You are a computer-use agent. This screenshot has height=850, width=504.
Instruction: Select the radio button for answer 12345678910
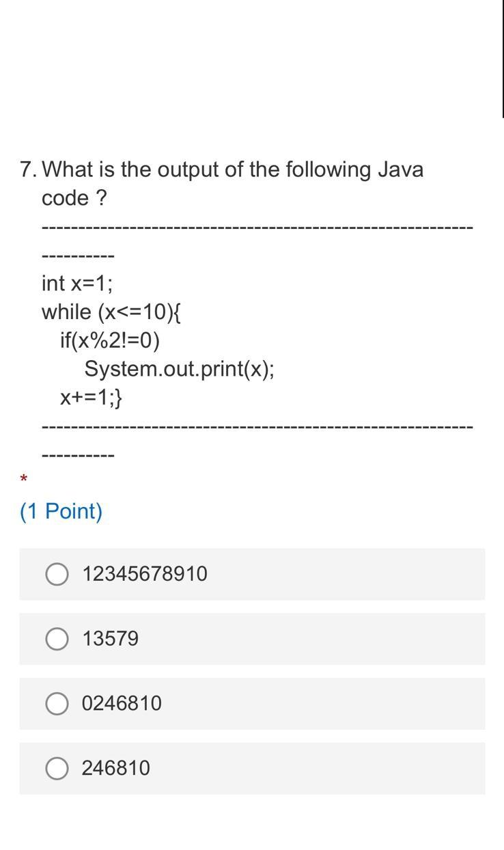(57, 574)
